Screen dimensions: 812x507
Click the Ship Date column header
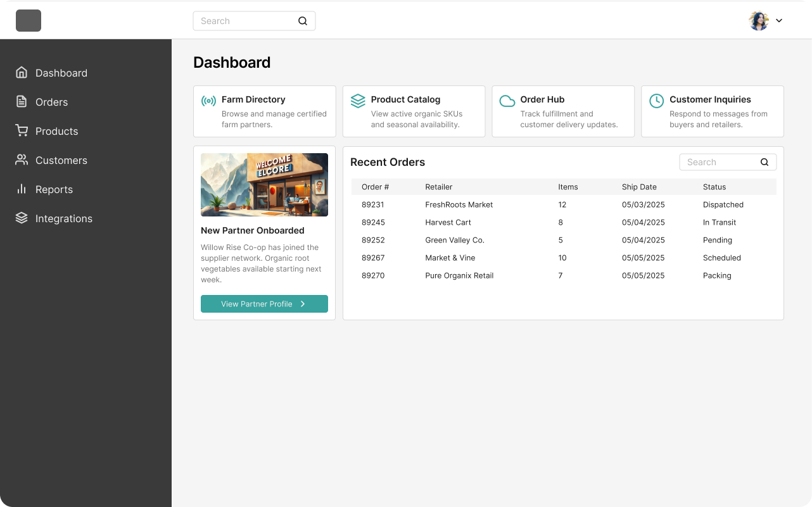639,187
